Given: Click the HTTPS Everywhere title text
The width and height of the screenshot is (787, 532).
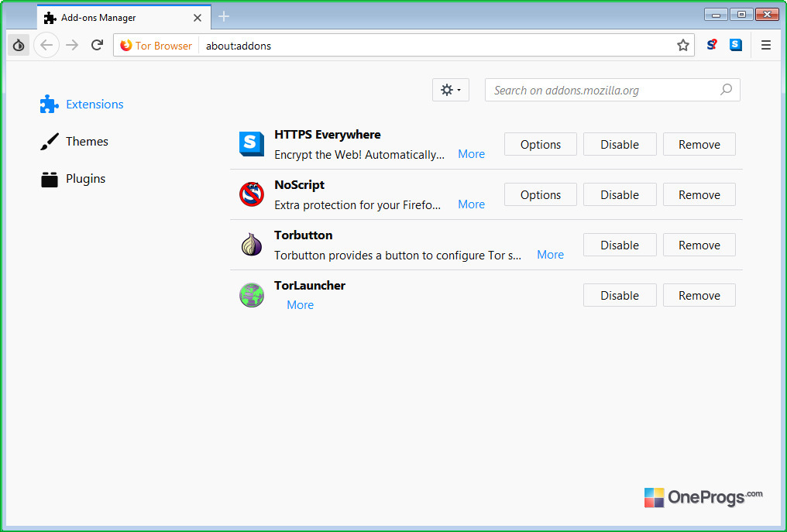Looking at the screenshot, I should point(327,135).
